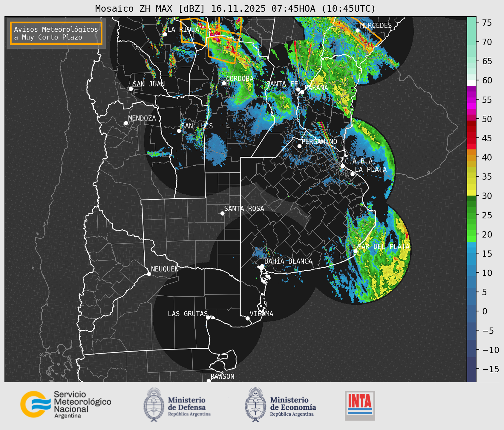The image size is (504, 430).
Task: Select the MENDOZA city marker
Action: [126, 123]
